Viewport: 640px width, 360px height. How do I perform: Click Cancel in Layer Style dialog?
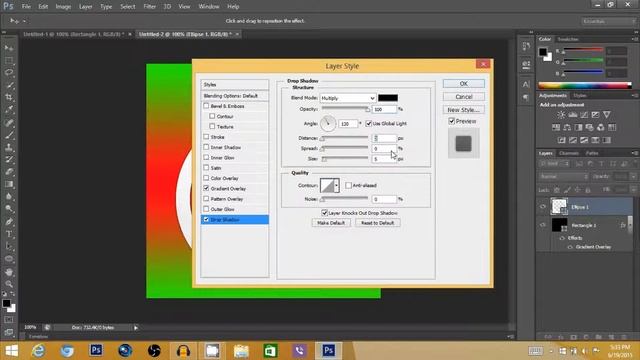coord(464,97)
